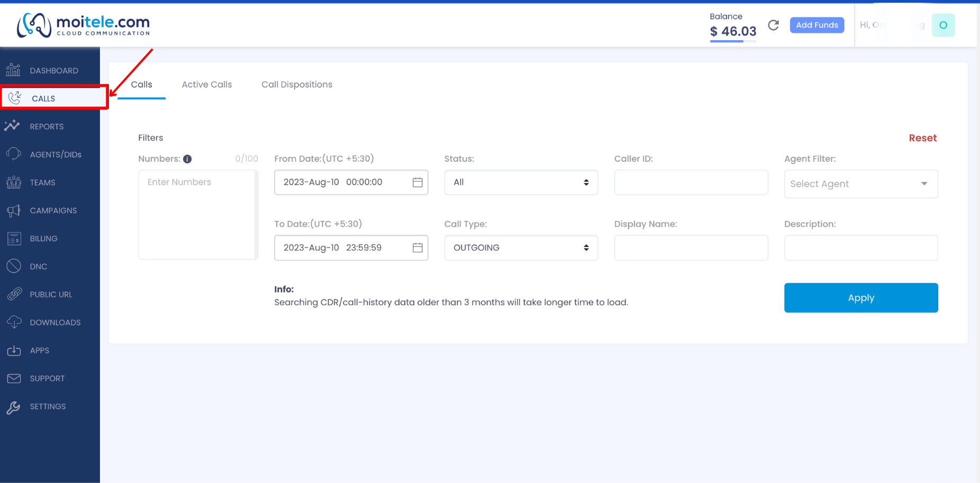Screen dimensions: 980x483
Task: Click the DNC blocked circle icon
Action: click(x=14, y=266)
